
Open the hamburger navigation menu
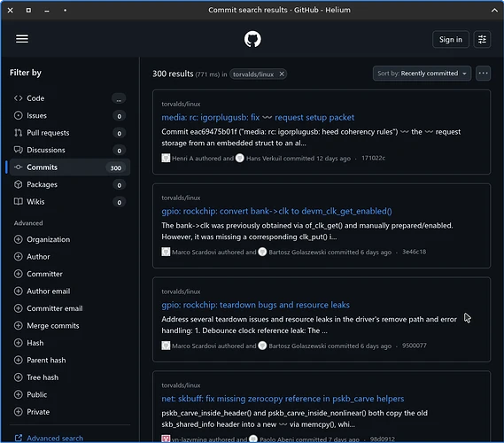[x=22, y=39]
